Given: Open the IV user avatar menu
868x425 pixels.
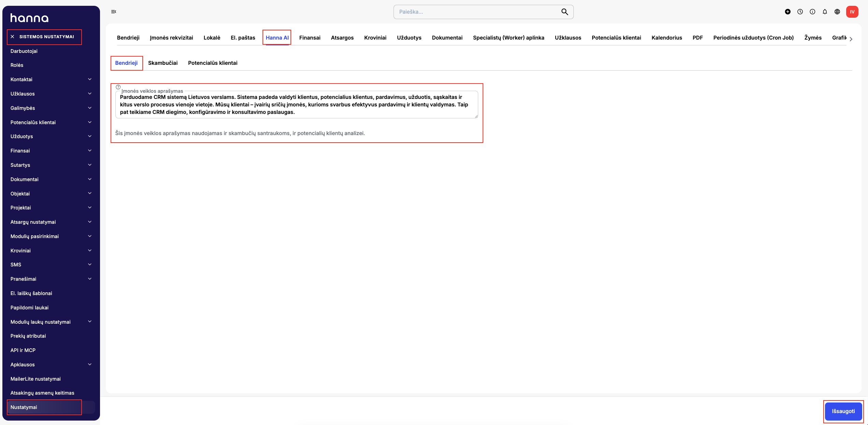Looking at the screenshot, I should coord(852,12).
